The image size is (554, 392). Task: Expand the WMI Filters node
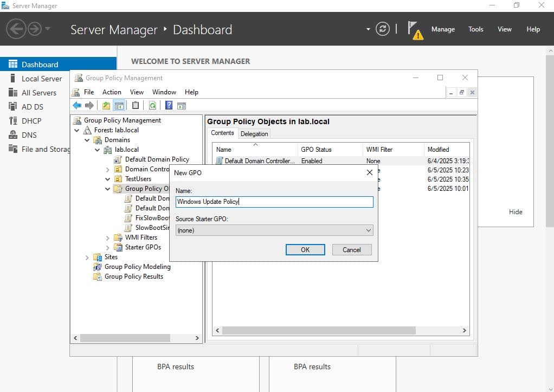(x=107, y=237)
